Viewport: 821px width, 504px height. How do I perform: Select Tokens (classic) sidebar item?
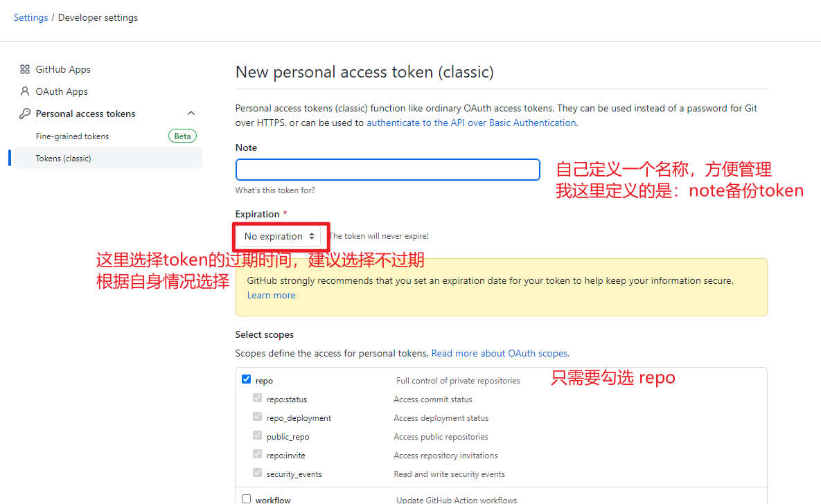(x=108, y=158)
